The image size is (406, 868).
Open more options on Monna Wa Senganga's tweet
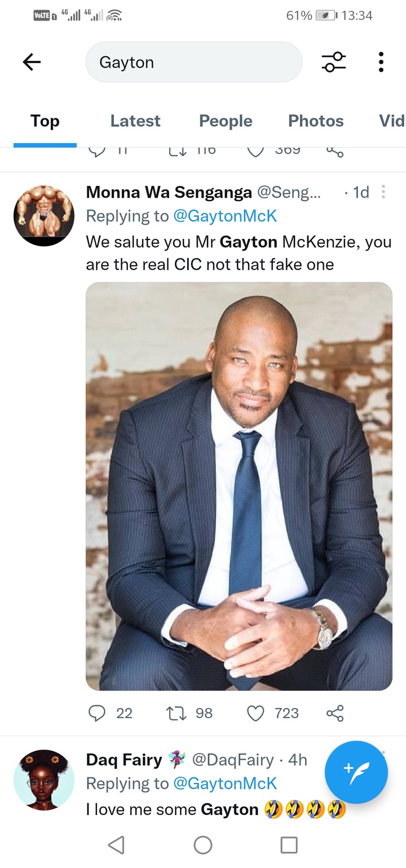[383, 192]
